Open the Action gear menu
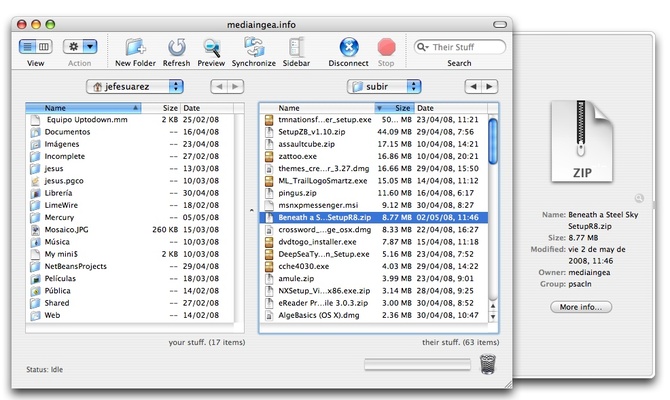Image resolution: width=670 pixels, height=400 pixels. pos(80,47)
